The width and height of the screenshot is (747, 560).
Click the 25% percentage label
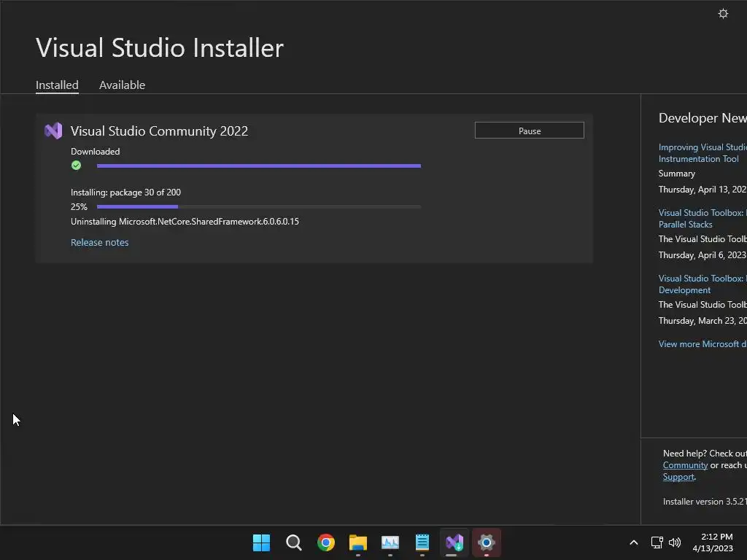[79, 206]
